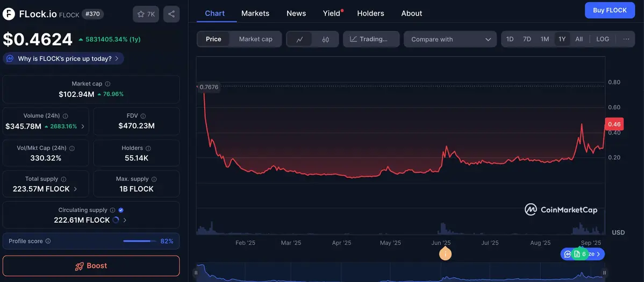Switch to the Holders tab
644x282 pixels.
click(370, 13)
